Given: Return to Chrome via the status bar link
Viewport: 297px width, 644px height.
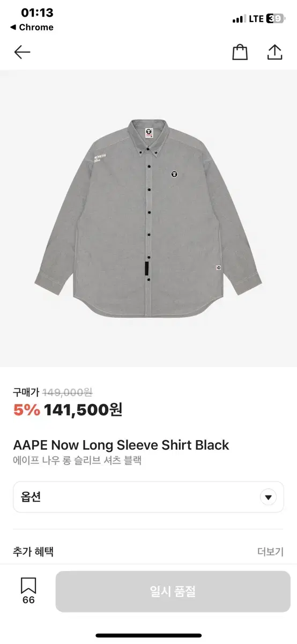Looking at the screenshot, I should pyautogui.click(x=32, y=27).
